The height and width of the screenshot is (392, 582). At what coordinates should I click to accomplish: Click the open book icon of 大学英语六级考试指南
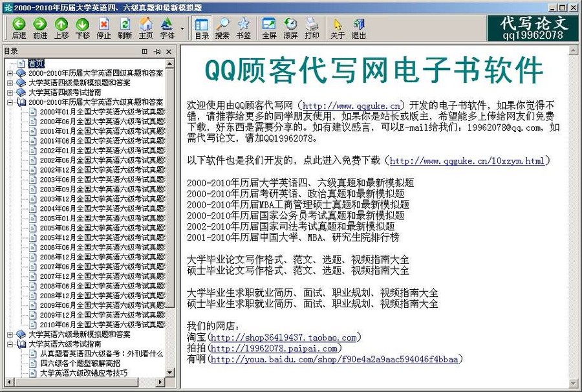tap(21, 344)
